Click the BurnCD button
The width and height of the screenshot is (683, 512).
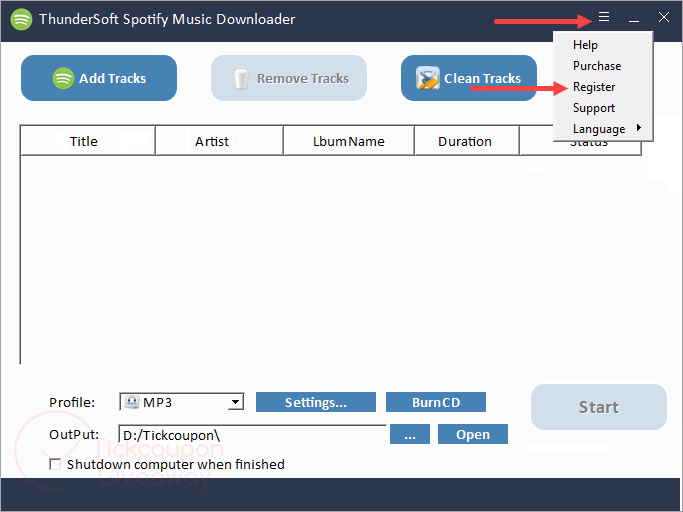tap(436, 402)
